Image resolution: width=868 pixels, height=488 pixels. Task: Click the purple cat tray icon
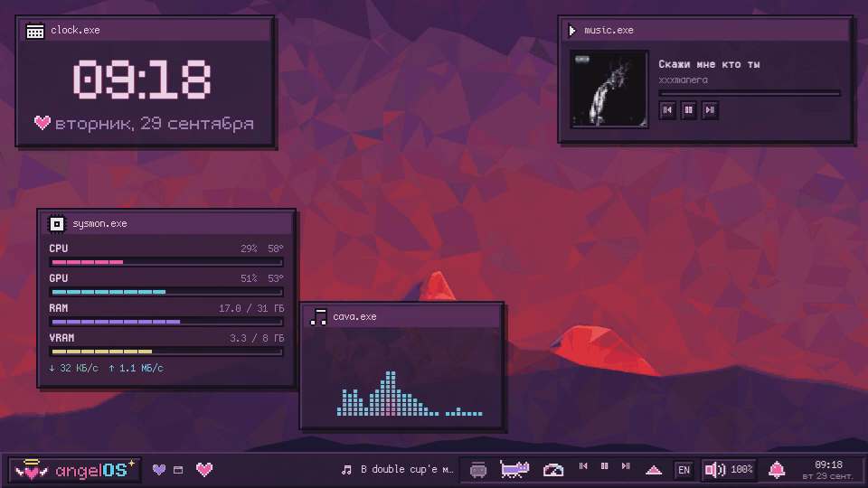pyautogui.click(x=514, y=469)
